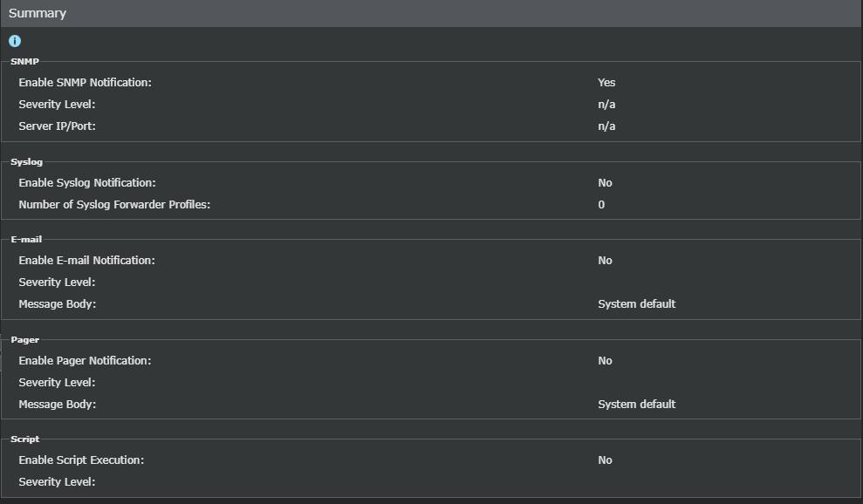Click the Enable Script Execution label

pos(81,460)
